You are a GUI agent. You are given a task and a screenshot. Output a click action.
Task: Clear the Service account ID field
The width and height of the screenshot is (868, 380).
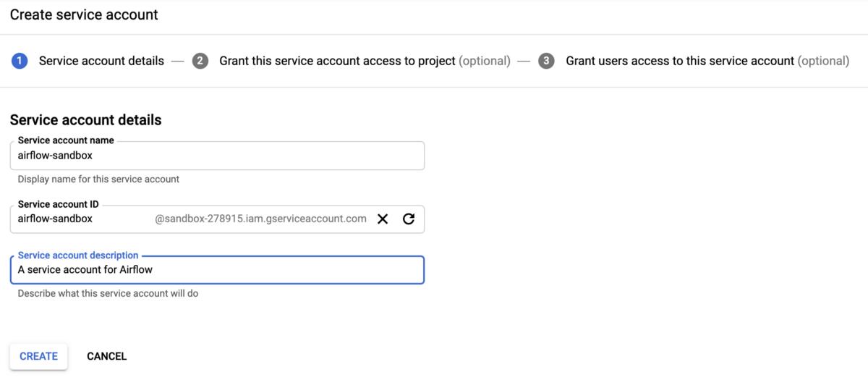[383, 219]
